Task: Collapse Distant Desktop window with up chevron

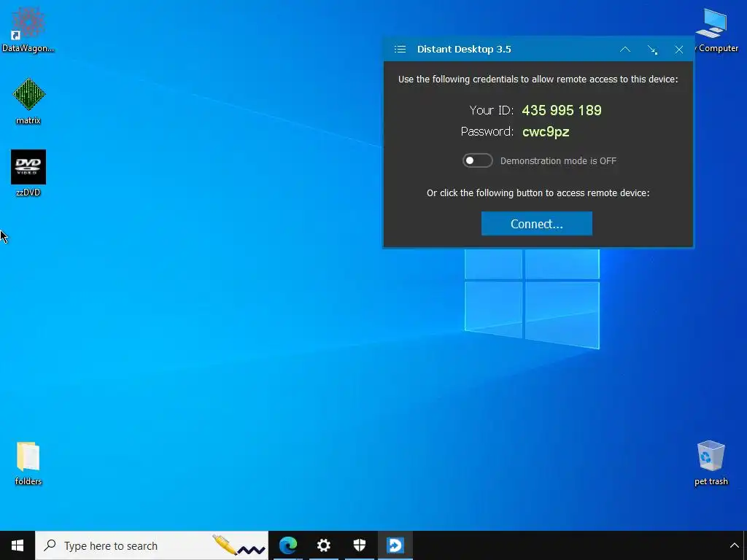Action: tap(625, 49)
